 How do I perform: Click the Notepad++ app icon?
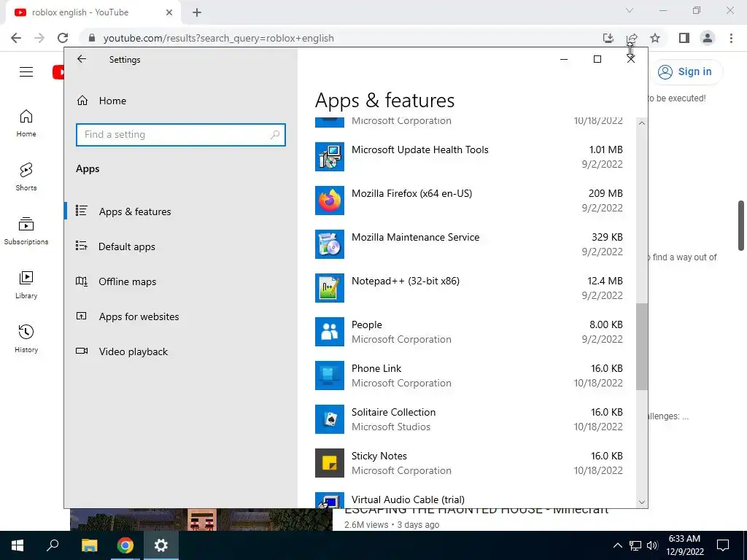point(330,288)
